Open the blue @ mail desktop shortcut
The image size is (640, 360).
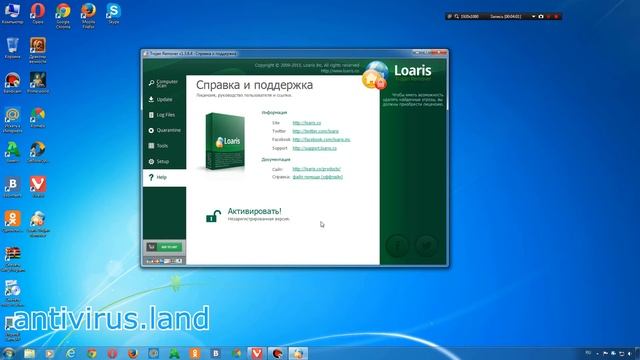12,120
